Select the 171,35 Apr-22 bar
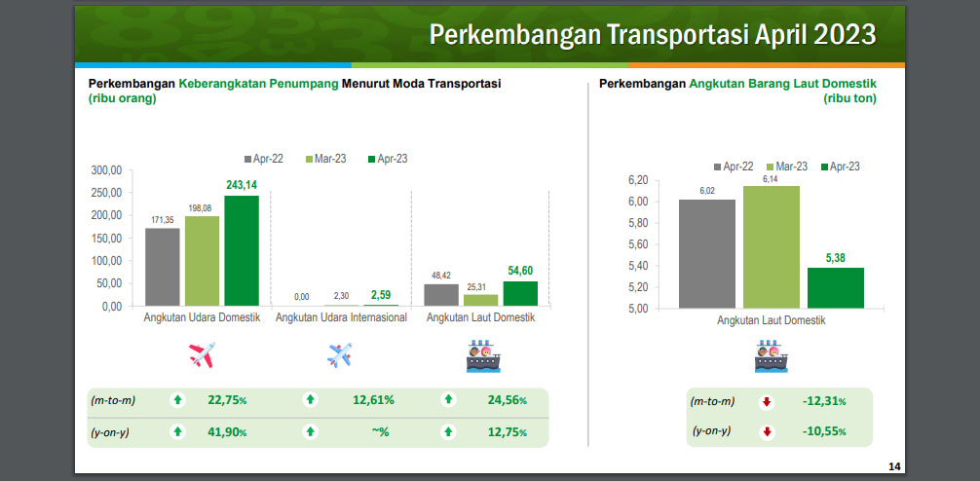 coord(163,268)
